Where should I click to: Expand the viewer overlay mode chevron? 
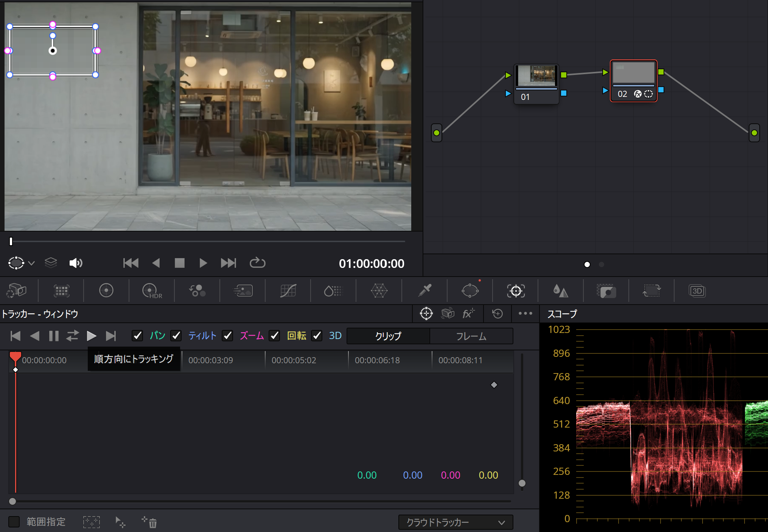[x=31, y=263]
